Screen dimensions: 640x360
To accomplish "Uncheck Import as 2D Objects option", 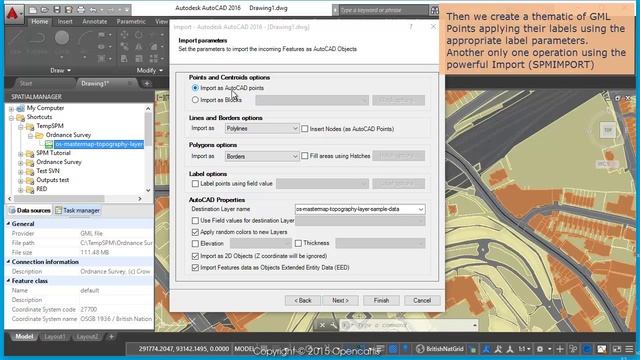I will click(195, 256).
